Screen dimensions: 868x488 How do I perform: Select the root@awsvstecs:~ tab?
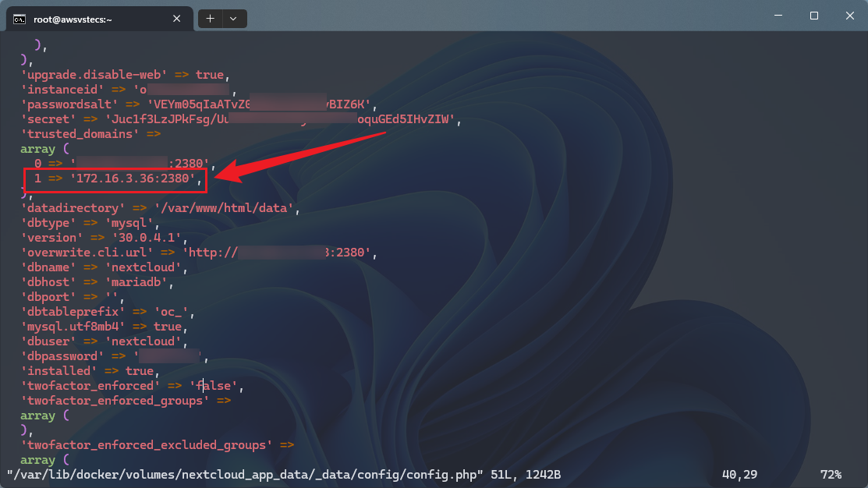tap(100, 19)
